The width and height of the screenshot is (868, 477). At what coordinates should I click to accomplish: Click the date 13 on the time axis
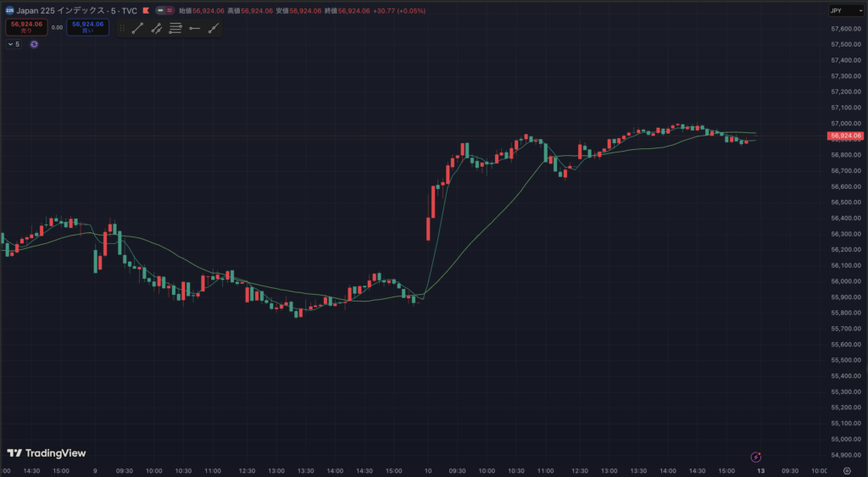click(x=760, y=470)
